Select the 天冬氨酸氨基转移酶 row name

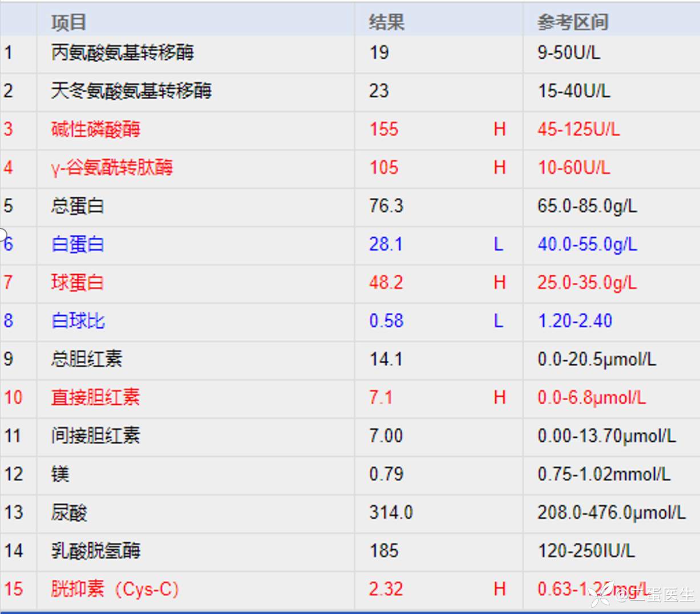point(131,91)
